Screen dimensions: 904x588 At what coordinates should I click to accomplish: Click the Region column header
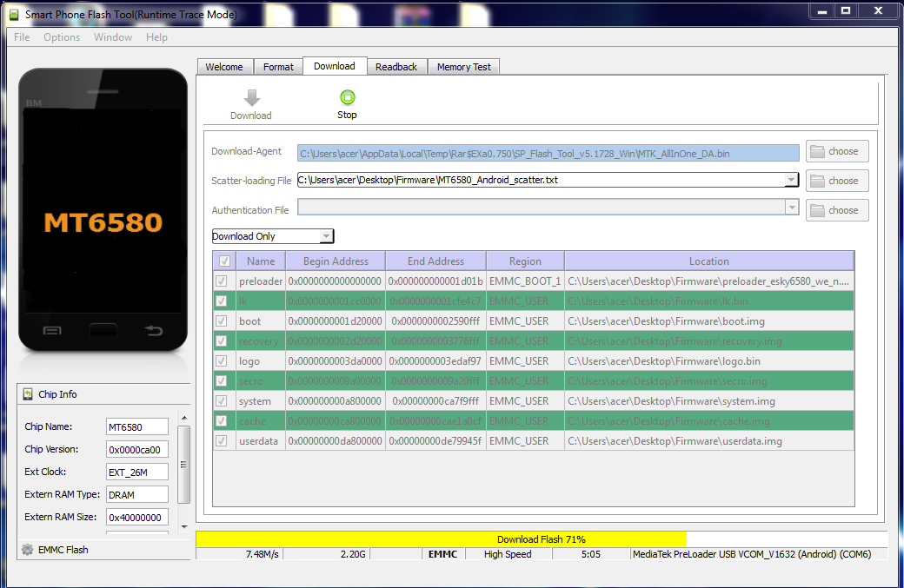tap(525, 261)
